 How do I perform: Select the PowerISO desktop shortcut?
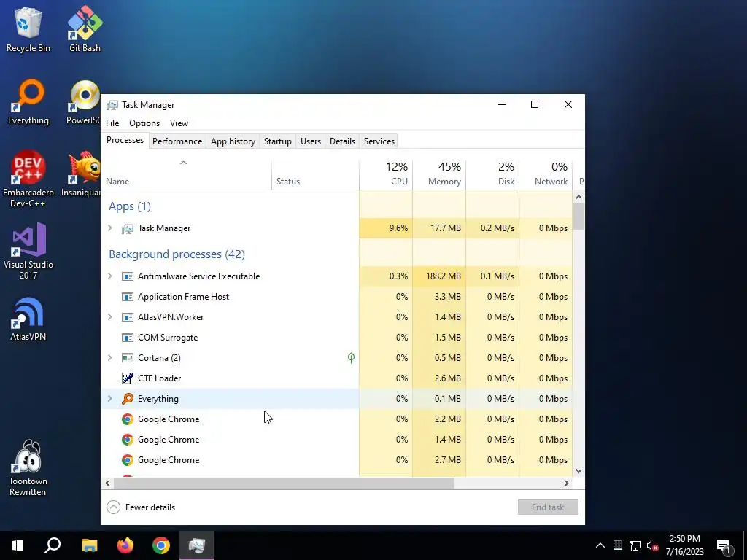(x=85, y=102)
